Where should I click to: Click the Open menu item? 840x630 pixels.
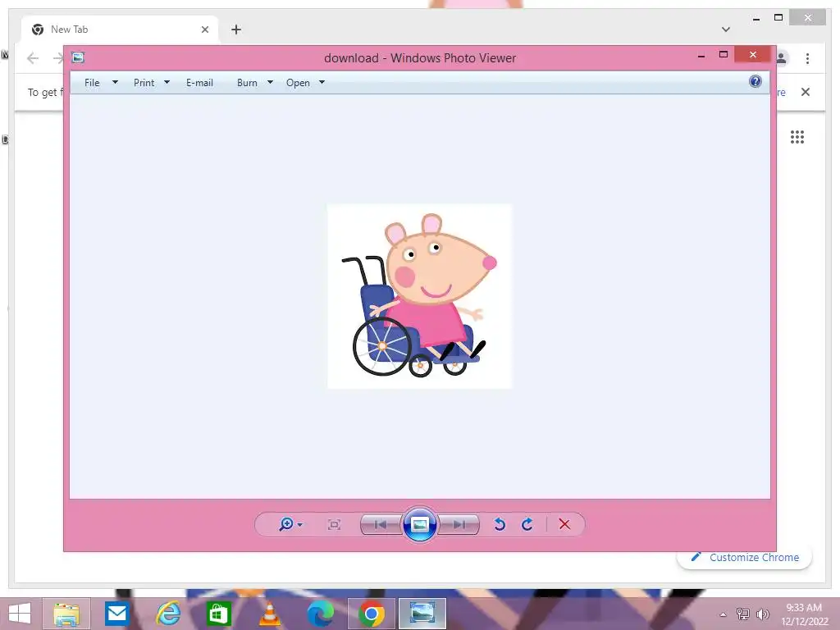tap(298, 83)
